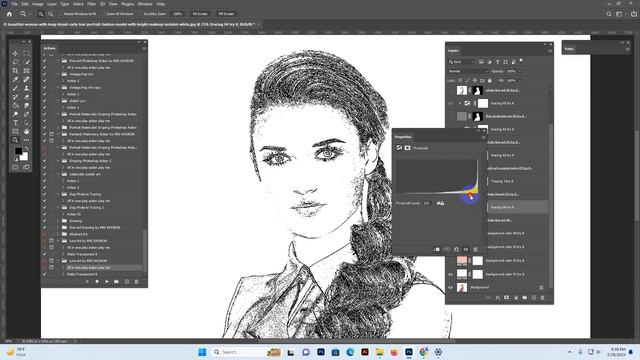This screenshot has width=640, height=360.
Task: Delete action using Actions panel trash icon
Action: [x=136, y=282]
